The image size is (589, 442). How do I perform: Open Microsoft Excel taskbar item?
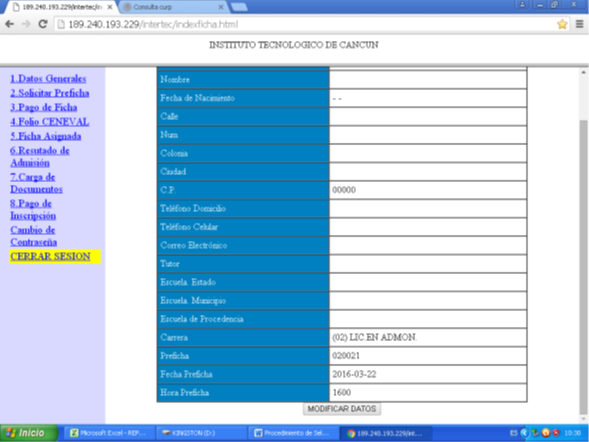(109, 433)
